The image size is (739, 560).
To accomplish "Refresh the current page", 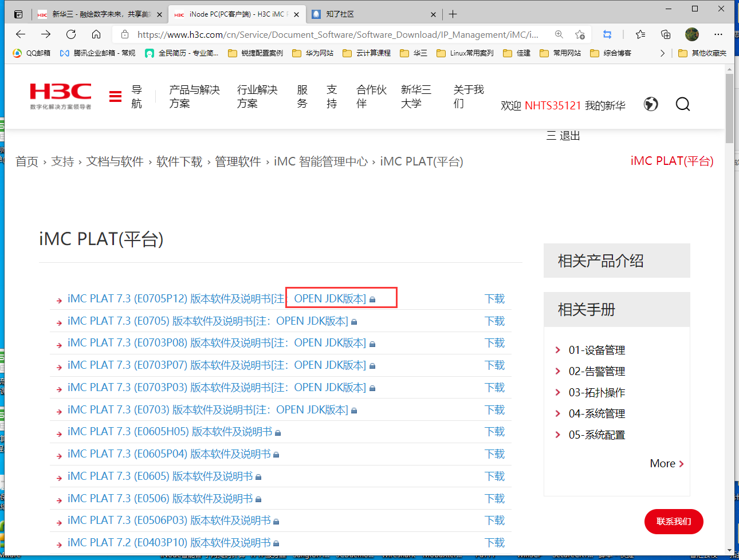I will tap(71, 34).
